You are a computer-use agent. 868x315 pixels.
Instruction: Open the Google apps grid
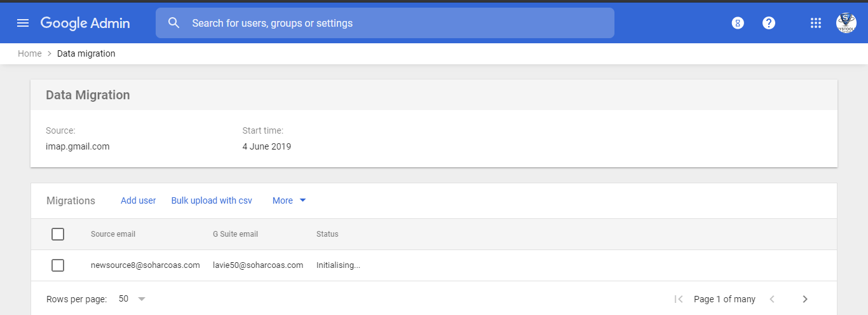[816, 23]
